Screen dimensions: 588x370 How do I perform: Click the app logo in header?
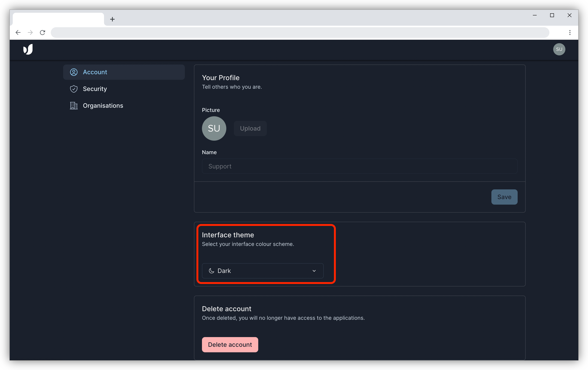28,49
